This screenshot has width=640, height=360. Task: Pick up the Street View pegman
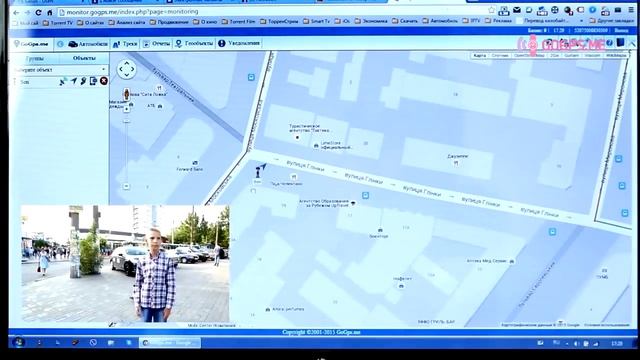[x=127, y=95]
